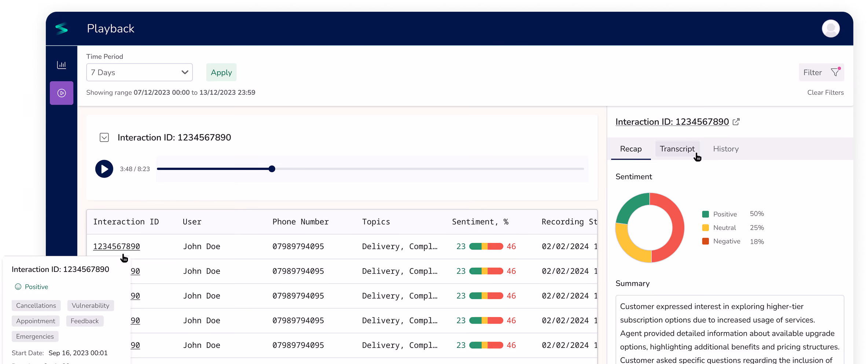This screenshot has width=868, height=364.
Task: Select the Appointment tag in popup
Action: [x=36, y=321]
